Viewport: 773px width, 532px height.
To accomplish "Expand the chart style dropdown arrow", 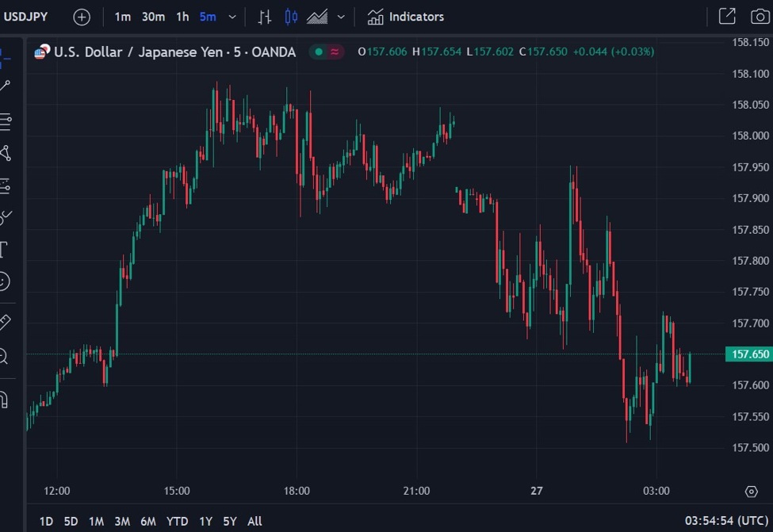I will tap(341, 17).
